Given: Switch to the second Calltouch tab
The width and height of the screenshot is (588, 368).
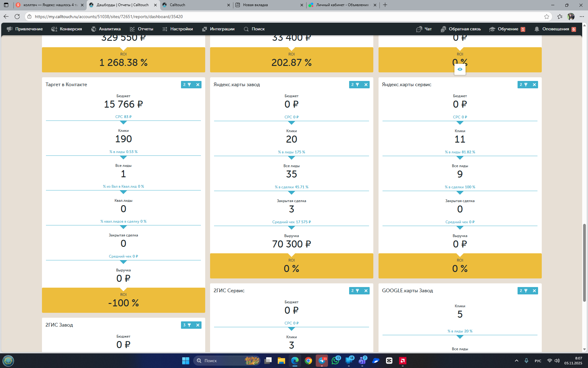Looking at the screenshot, I should coord(196,5).
